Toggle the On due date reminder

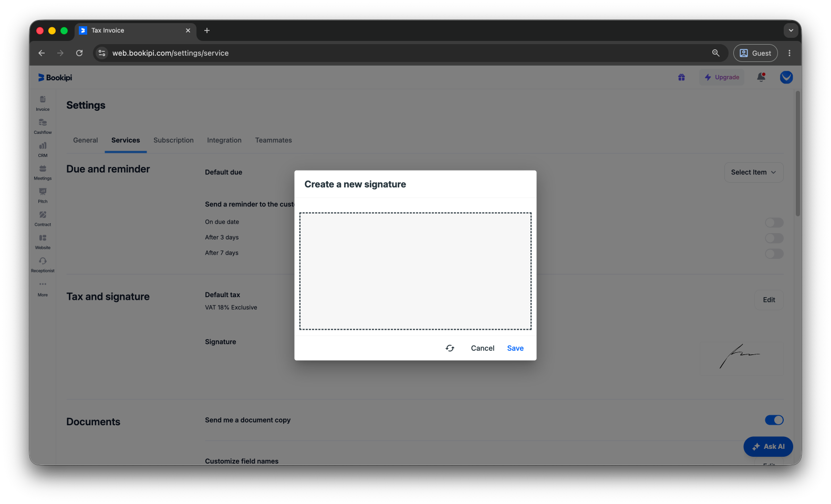coord(774,223)
